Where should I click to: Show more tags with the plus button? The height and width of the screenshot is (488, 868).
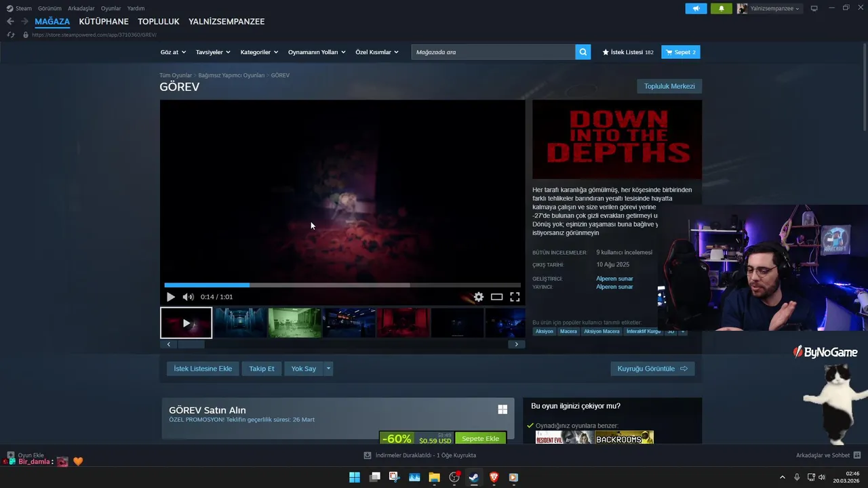pos(683,331)
